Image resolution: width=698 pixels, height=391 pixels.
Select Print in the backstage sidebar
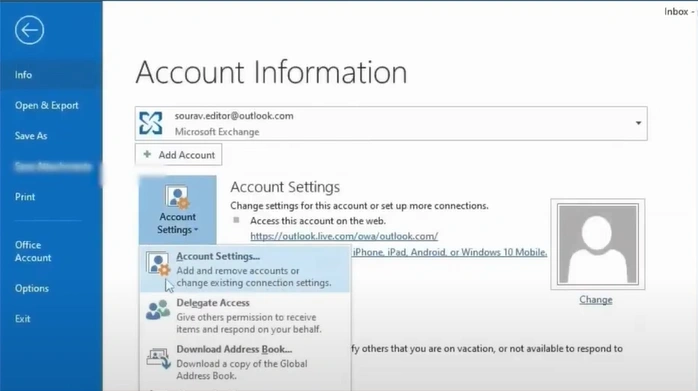(25, 197)
